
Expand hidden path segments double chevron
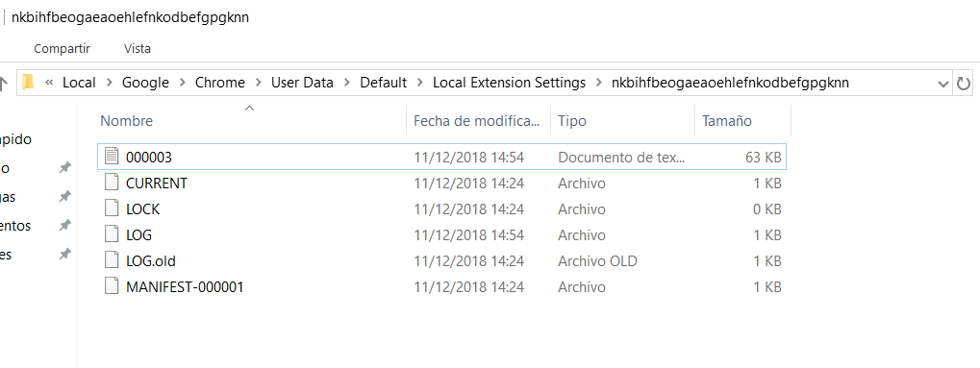coord(49,83)
